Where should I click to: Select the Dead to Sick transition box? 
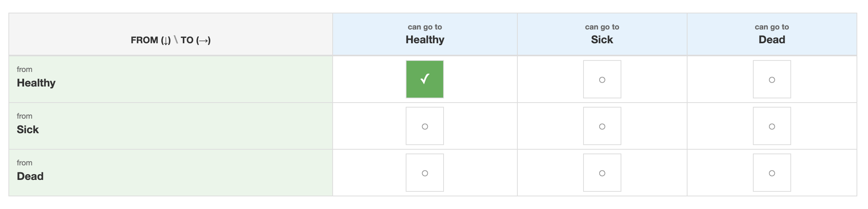tap(602, 173)
